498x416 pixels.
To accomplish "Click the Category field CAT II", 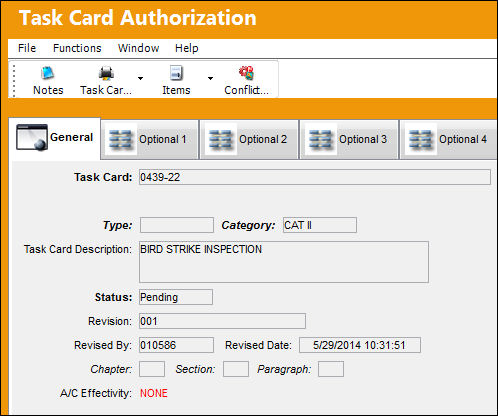I will click(x=320, y=225).
